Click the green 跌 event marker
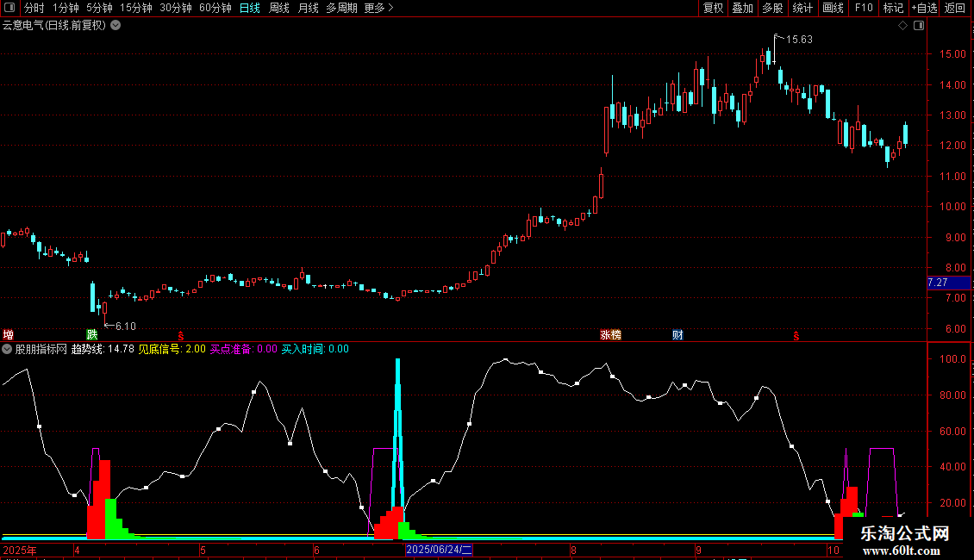The height and width of the screenshot is (560, 974). pos(92,335)
